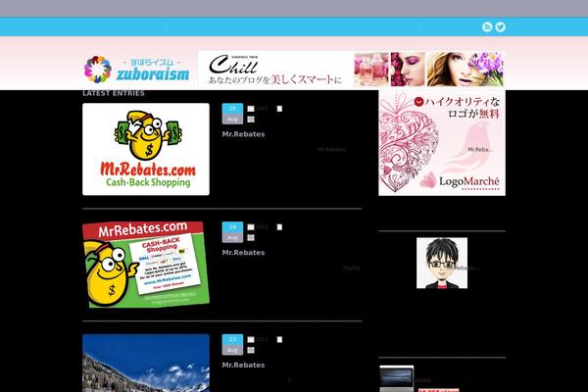Open the MrRebates.com Cash-Back Shopping thumbnail

click(146, 149)
